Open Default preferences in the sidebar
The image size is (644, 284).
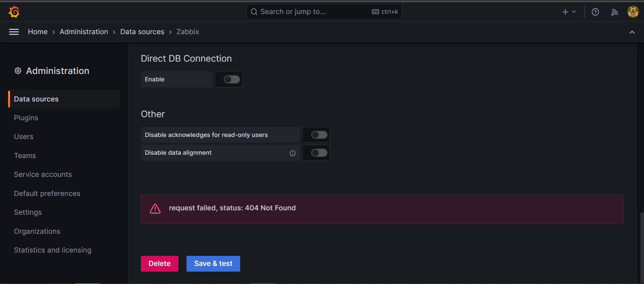click(x=47, y=194)
